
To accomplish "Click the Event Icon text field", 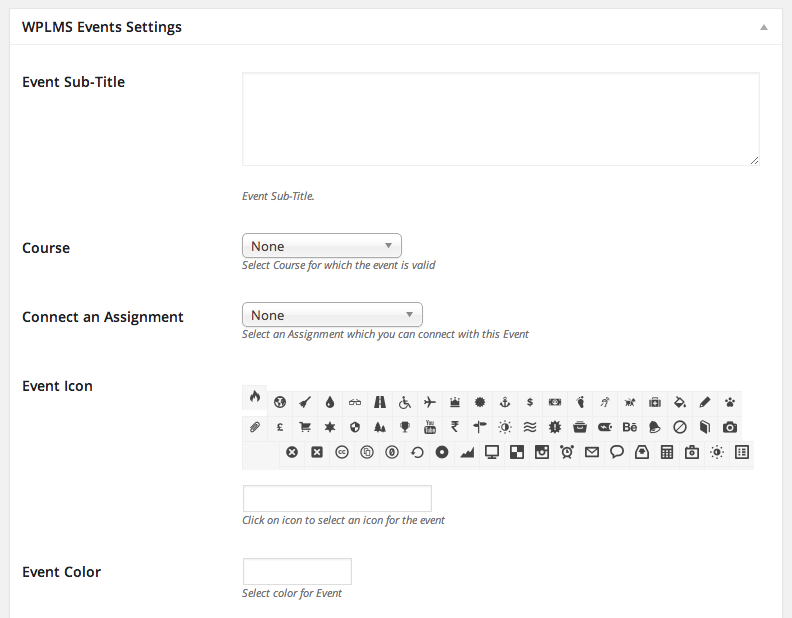I will coord(337,499).
